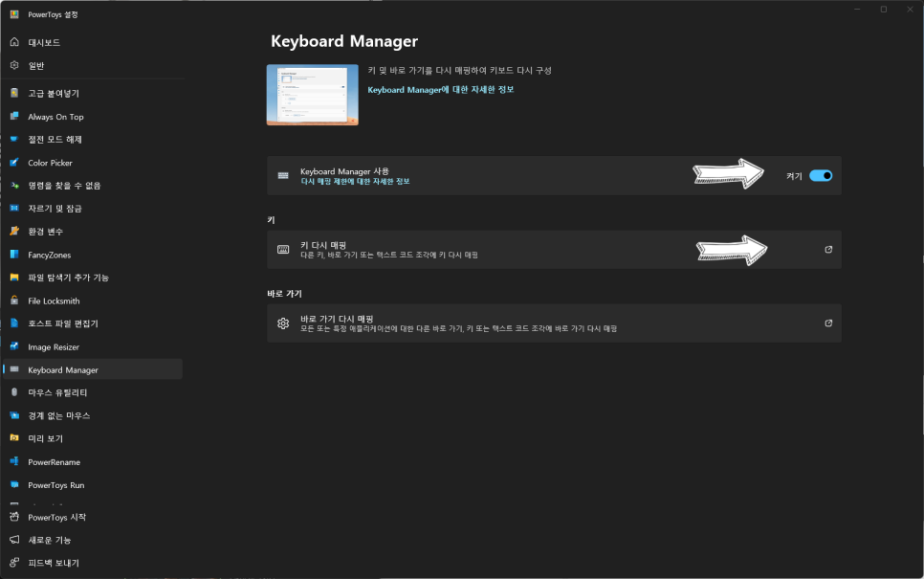924x579 pixels.
Task: Click the gear icon beside 바로 가기 다시 매핑
Action: pyautogui.click(x=283, y=323)
